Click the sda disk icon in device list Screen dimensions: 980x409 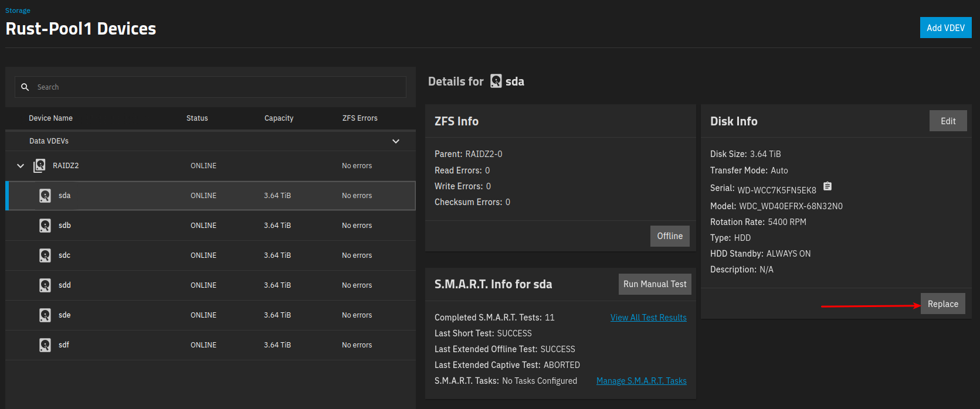45,196
